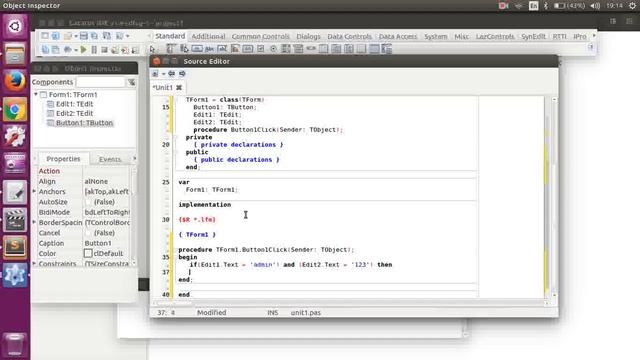Select the TButton component icon
The height and width of the screenshot is (360, 640).
pos(197,49)
